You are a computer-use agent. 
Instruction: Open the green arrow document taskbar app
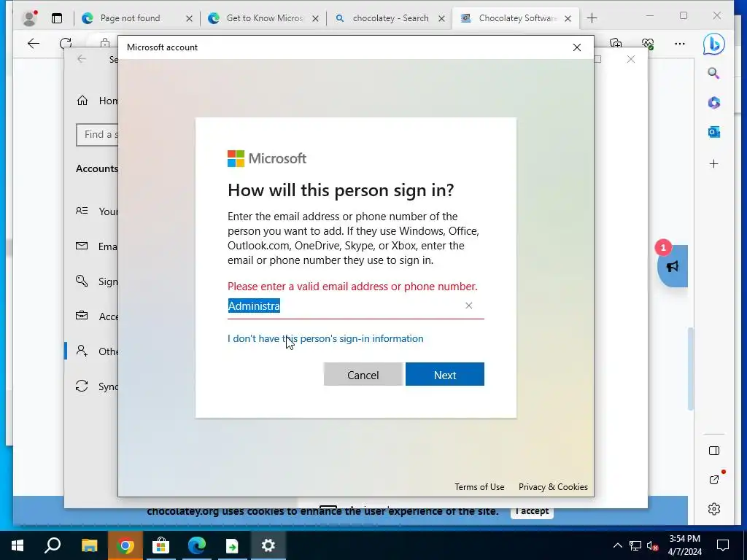pyautogui.click(x=232, y=545)
